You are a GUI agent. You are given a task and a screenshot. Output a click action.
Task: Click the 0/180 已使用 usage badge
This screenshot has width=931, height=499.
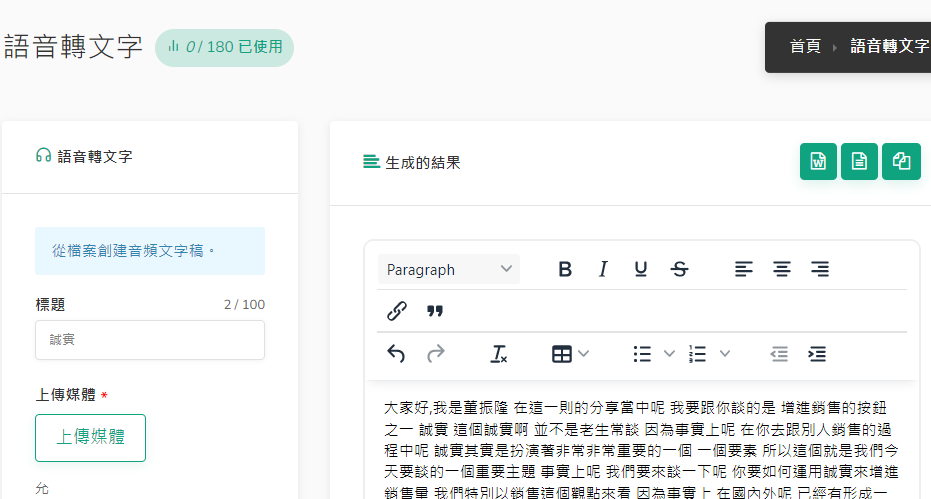click(x=224, y=48)
